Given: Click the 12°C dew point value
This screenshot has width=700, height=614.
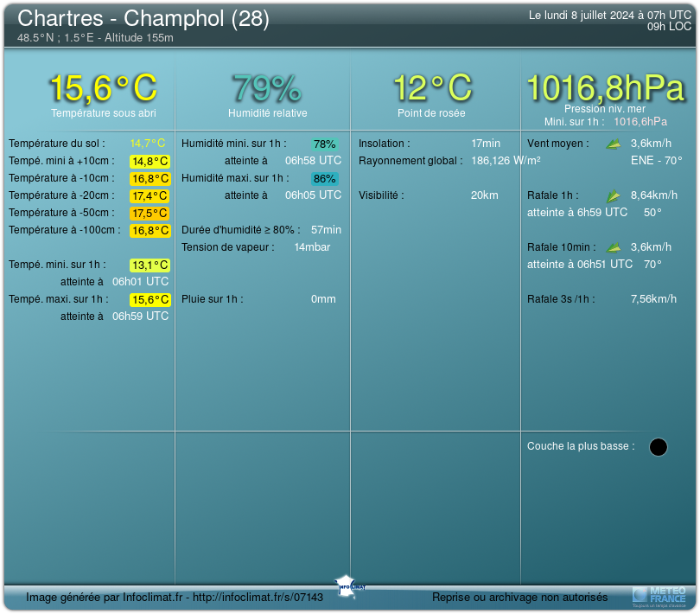Looking at the screenshot, I should [x=432, y=87].
